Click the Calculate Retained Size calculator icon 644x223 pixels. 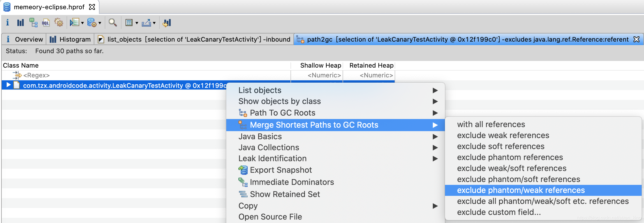pos(129,23)
